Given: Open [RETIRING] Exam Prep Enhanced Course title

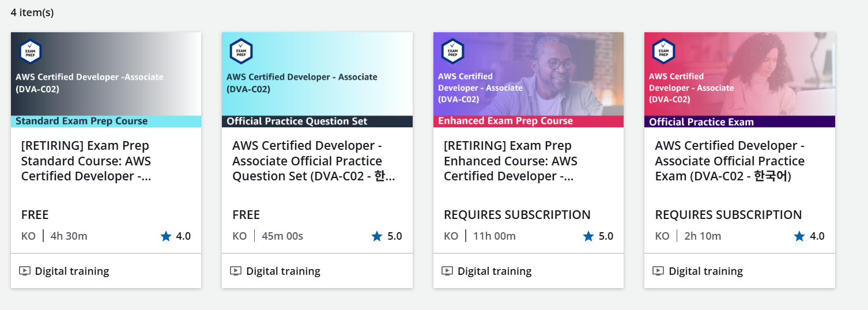Looking at the screenshot, I should (x=510, y=161).
